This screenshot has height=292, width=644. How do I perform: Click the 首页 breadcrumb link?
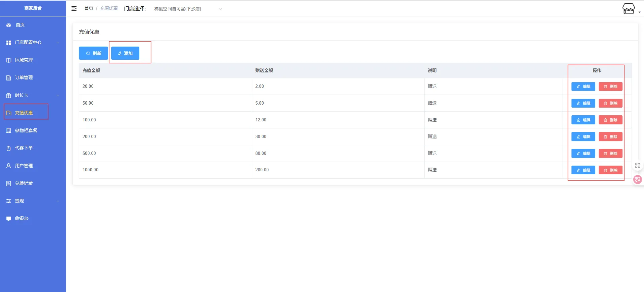[x=89, y=8]
